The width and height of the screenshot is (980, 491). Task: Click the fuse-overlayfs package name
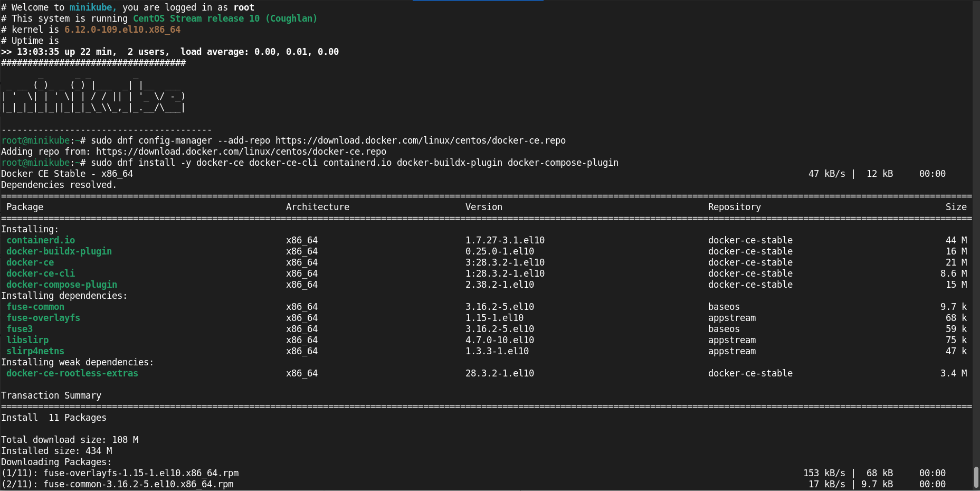(43, 318)
